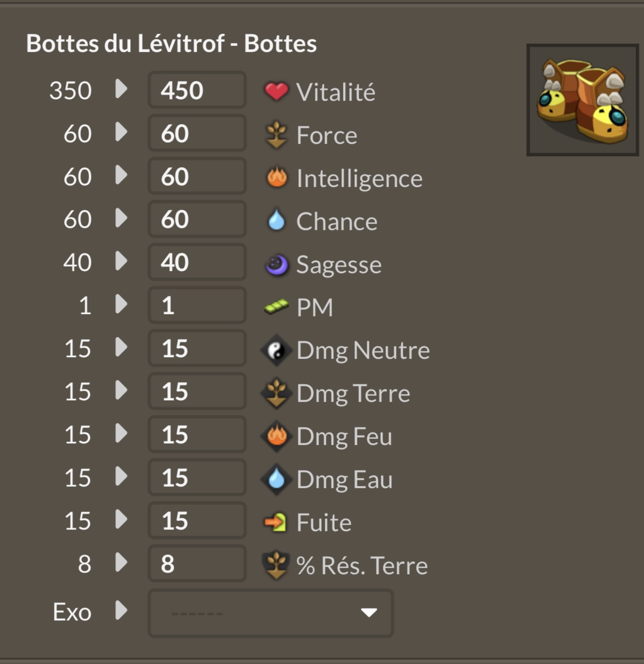644x664 pixels.
Task: Click the arrow next to Vitalité 350
Action: coord(121,89)
